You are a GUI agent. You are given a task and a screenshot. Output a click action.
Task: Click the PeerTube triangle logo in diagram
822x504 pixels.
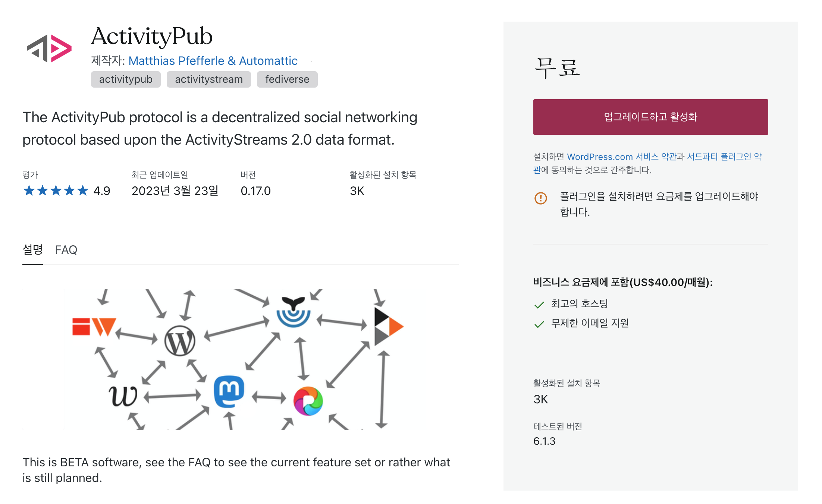point(389,326)
